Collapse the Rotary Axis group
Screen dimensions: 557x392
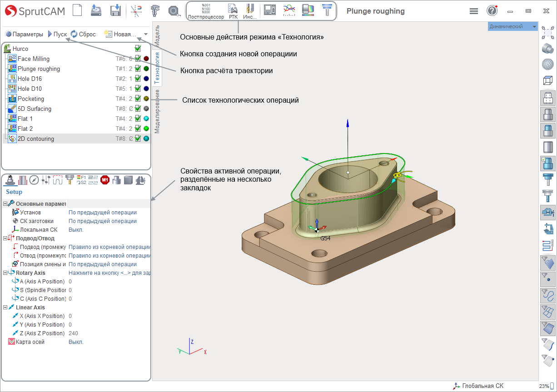(5, 273)
